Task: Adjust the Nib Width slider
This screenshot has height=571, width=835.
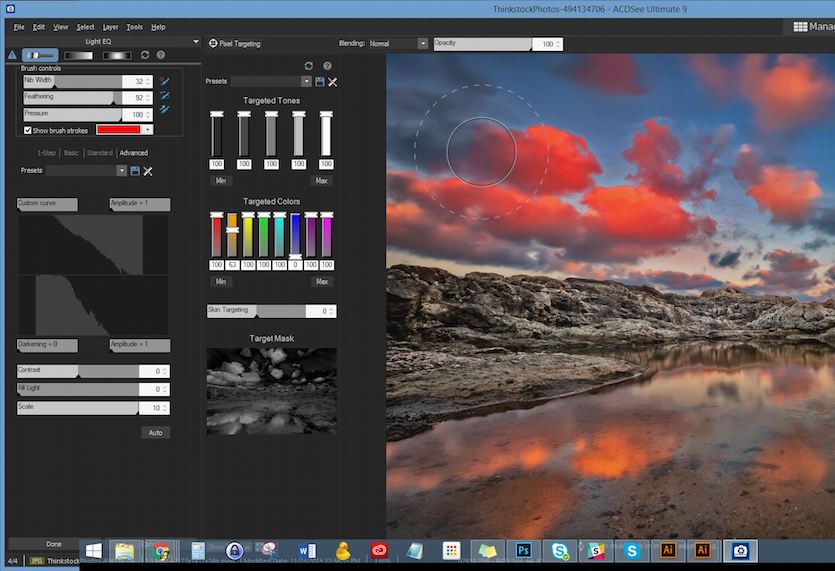Action: coord(72,81)
